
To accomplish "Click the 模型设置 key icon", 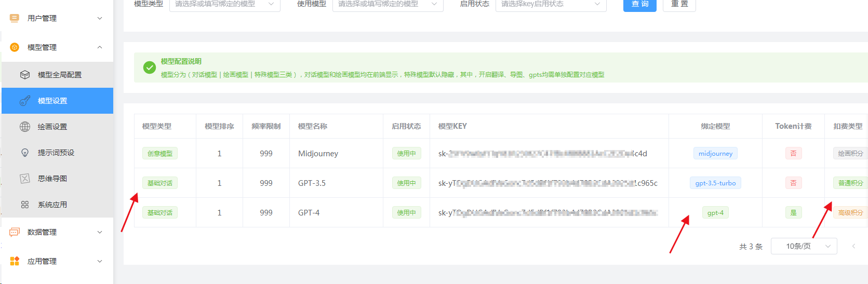I will point(25,101).
